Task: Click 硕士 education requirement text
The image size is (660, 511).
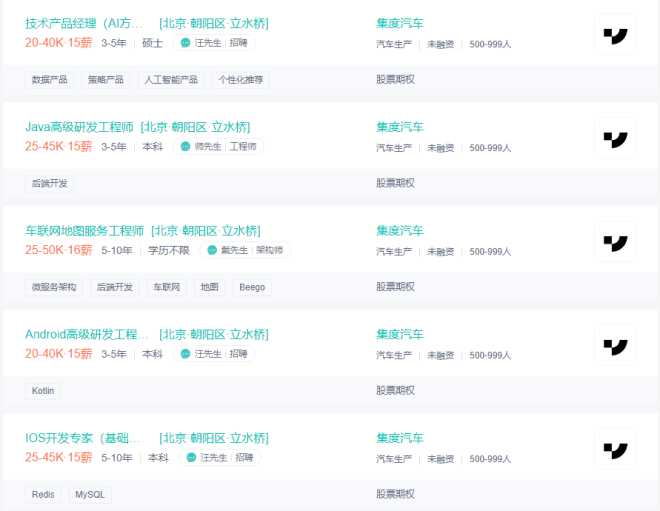Action: (152, 43)
